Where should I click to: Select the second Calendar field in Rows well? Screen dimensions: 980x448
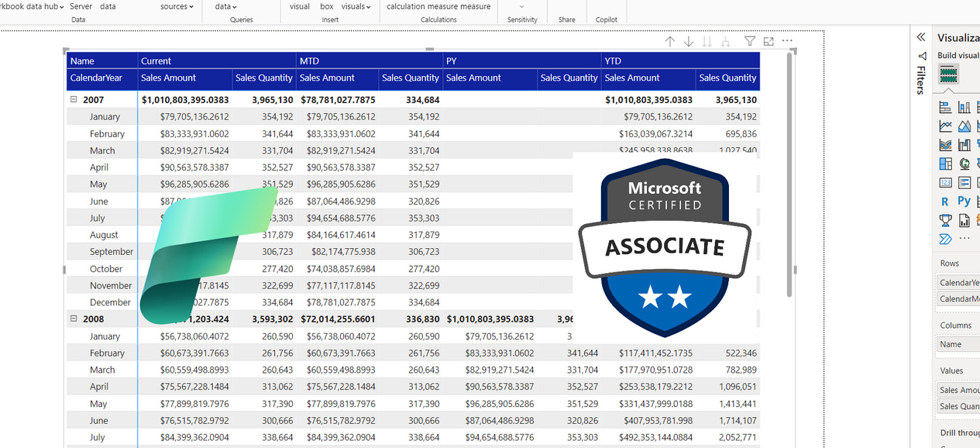[958, 299]
